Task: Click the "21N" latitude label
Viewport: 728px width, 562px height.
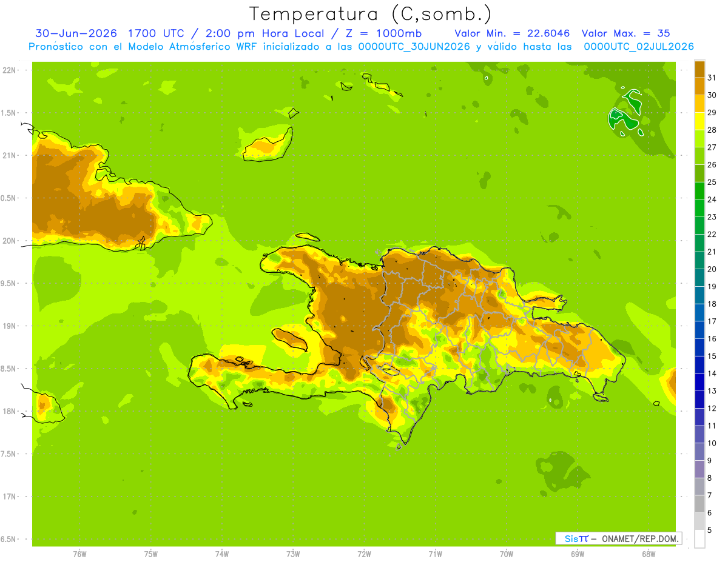Action: click(x=9, y=155)
